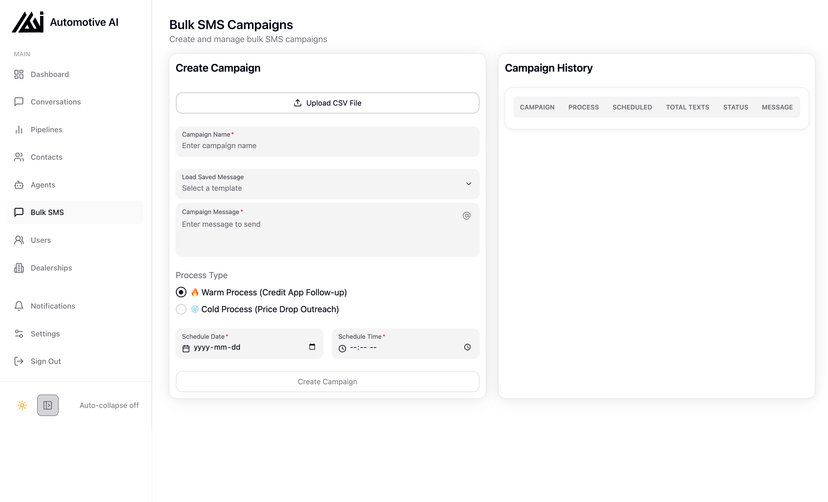This screenshot has height=502, width=828.
Task: Click the Campaign History heading
Action: [x=549, y=68]
